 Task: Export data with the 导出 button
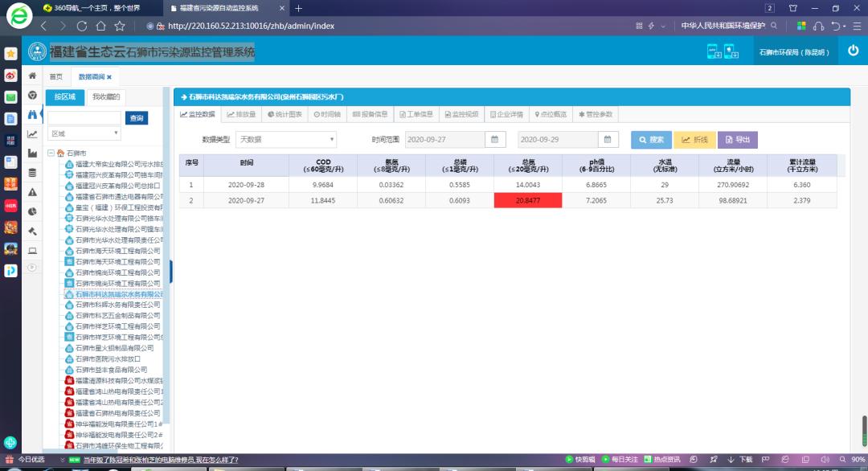[x=737, y=139]
